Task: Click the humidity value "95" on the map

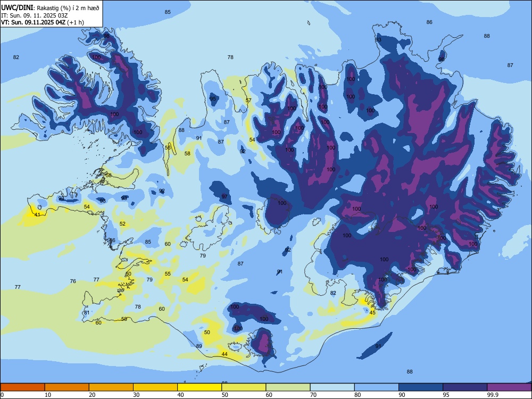Action: 213,99
